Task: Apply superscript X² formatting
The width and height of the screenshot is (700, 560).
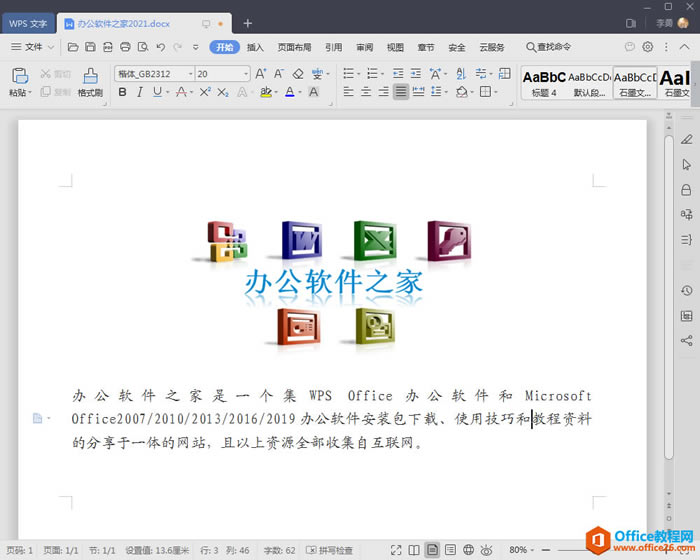Action: pyautogui.click(x=205, y=92)
